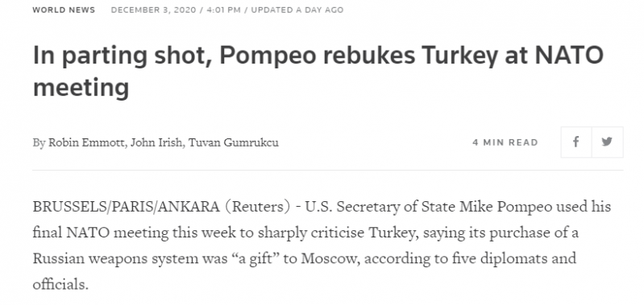Open author Robin Emmott's profile link

coord(88,142)
